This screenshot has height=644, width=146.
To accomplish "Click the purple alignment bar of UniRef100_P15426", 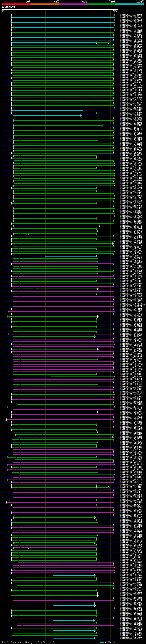I will click(63, 302).
